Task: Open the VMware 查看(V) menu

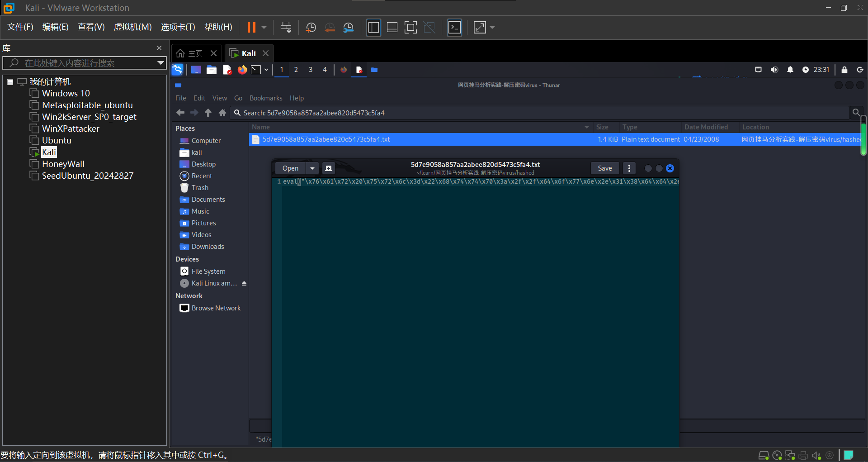Action: coord(91,27)
